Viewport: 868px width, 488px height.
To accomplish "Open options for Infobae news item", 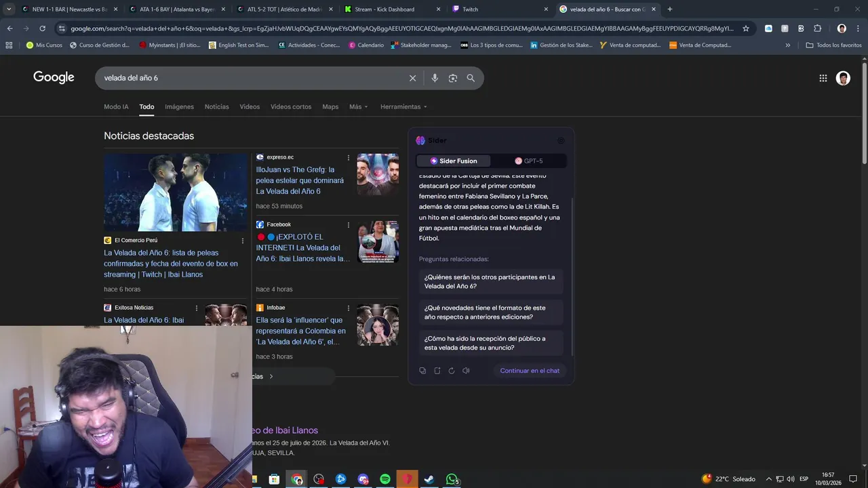I will pyautogui.click(x=349, y=308).
